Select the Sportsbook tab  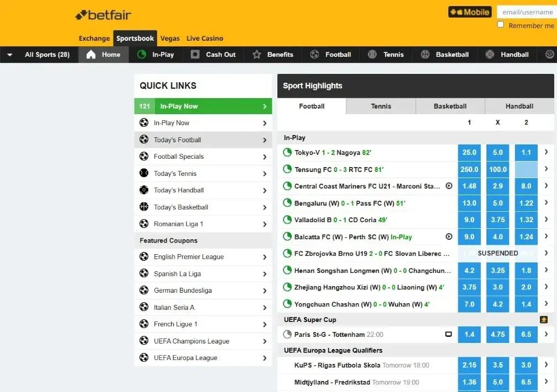tap(135, 39)
